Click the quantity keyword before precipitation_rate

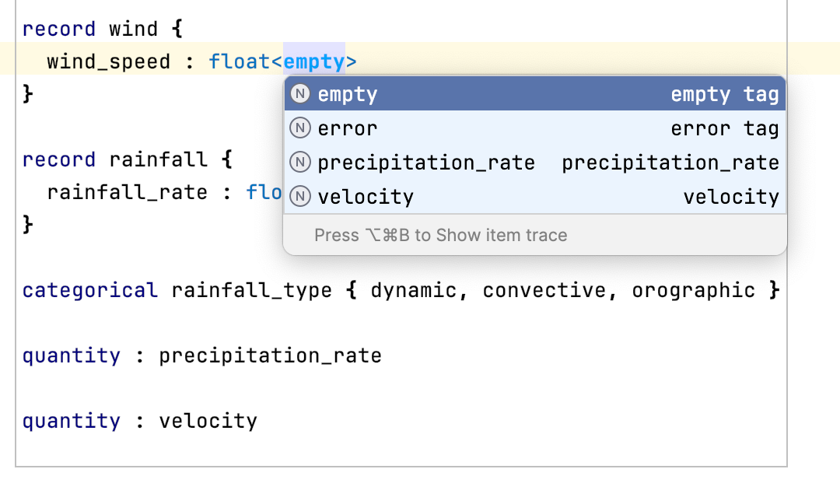(x=71, y=355)
